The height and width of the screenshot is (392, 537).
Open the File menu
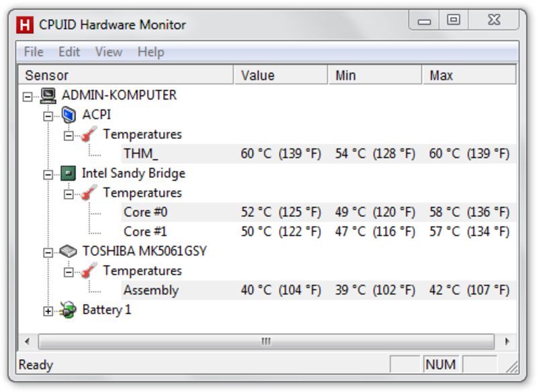[34, 52]
